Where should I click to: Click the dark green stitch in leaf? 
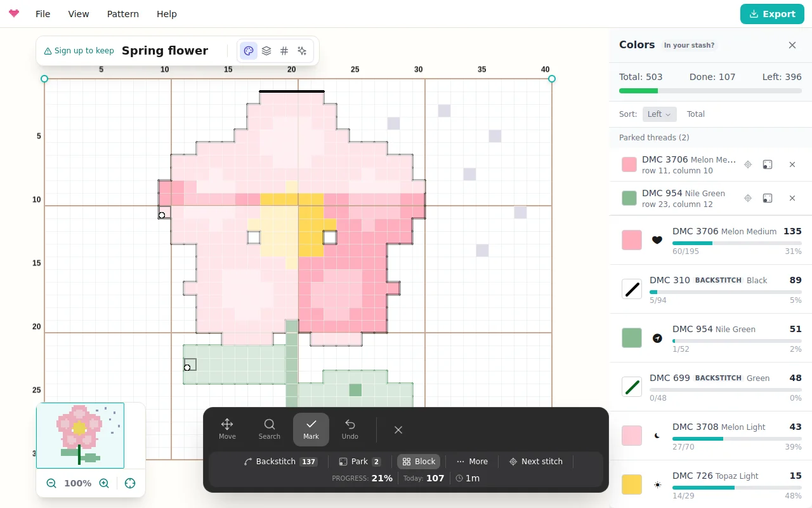[355, 390]
